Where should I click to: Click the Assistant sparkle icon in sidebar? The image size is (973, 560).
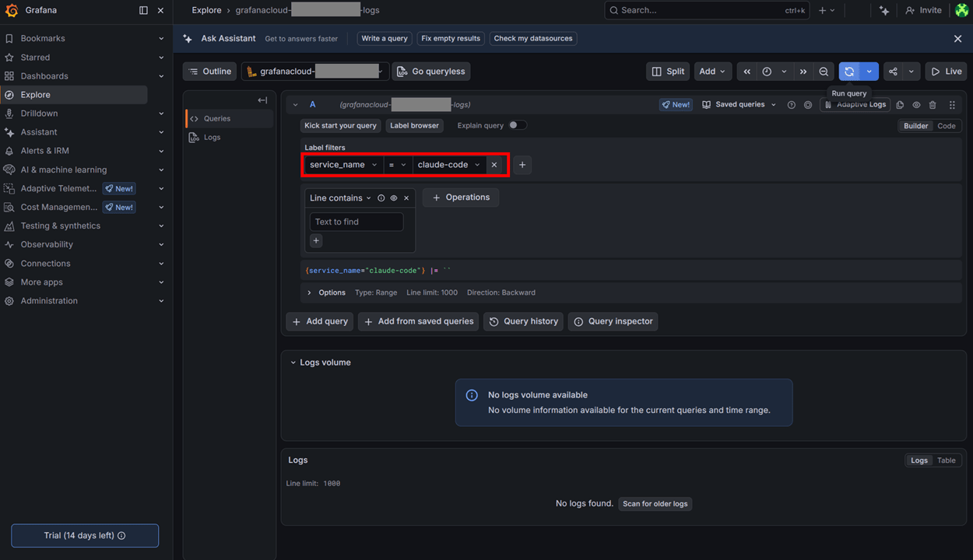9,132
